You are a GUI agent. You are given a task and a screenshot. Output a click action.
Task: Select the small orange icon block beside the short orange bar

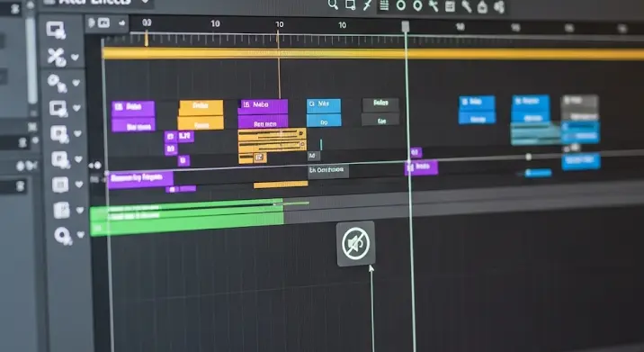point(260,158)
